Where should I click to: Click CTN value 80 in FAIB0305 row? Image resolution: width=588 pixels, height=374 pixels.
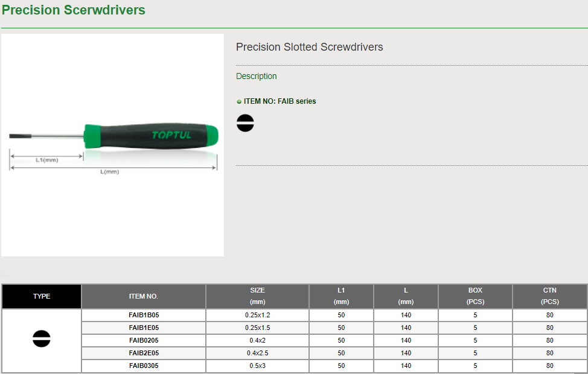click(x=550, y=366)
